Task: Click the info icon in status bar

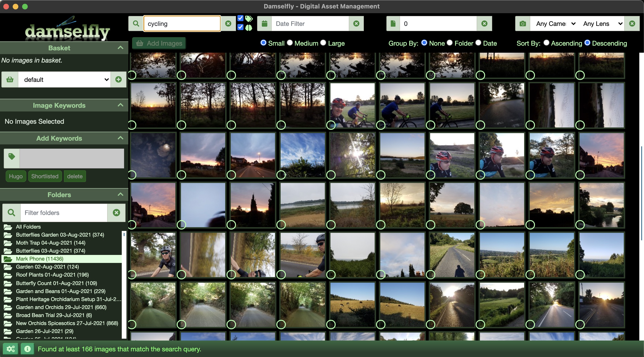Action: (27, 349)
